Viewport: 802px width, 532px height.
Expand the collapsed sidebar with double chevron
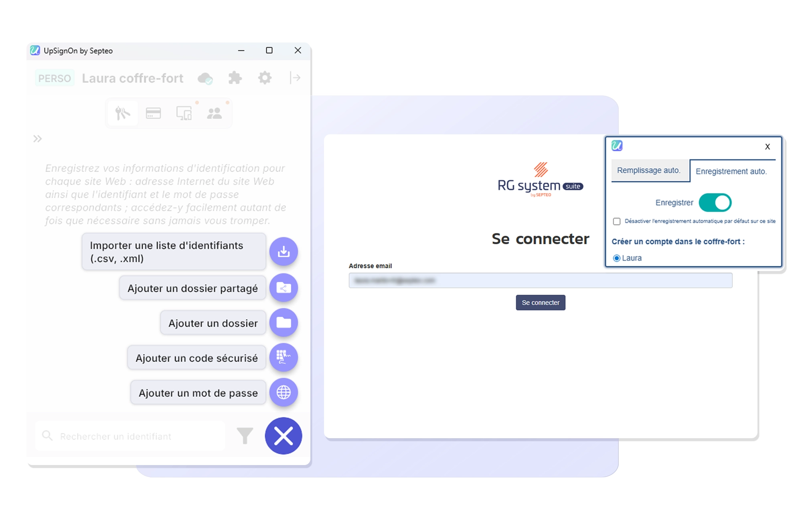click(38, 138)
